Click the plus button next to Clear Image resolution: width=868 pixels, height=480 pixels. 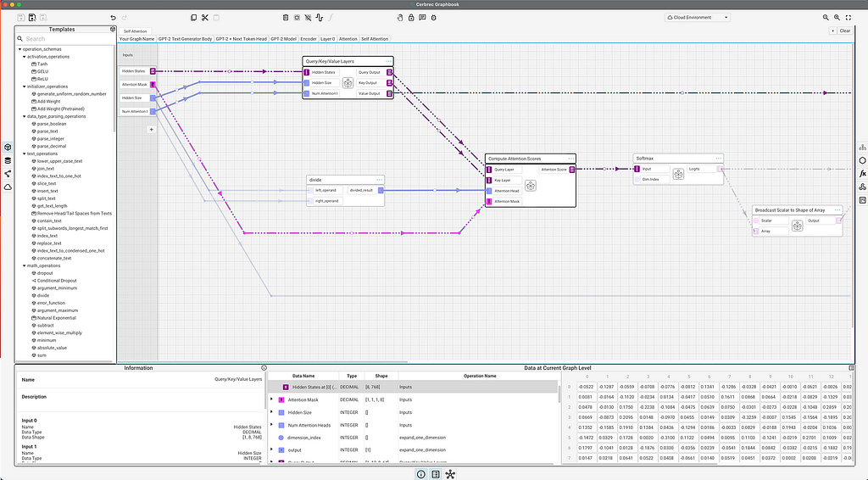pos(832,31)
